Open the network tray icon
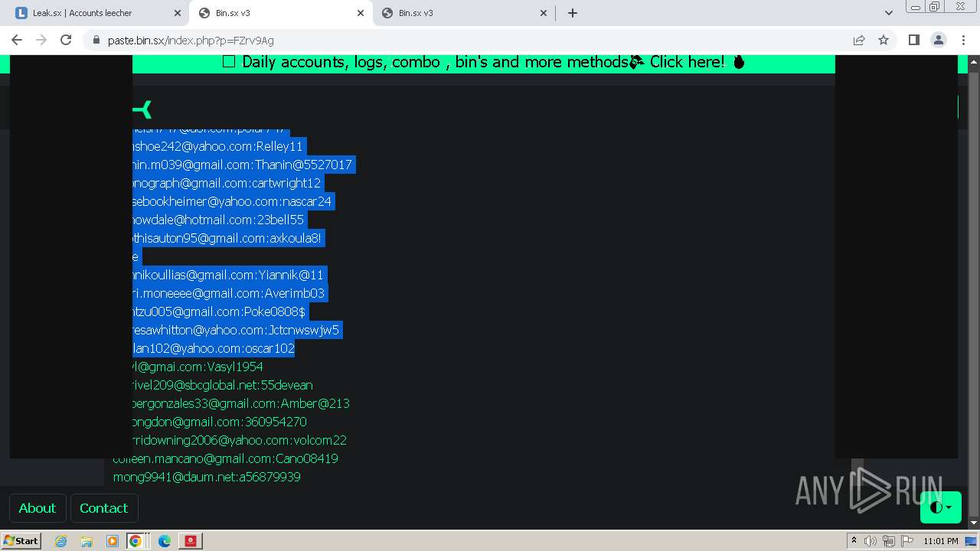980x551 pixels. (x=889, y=541)
